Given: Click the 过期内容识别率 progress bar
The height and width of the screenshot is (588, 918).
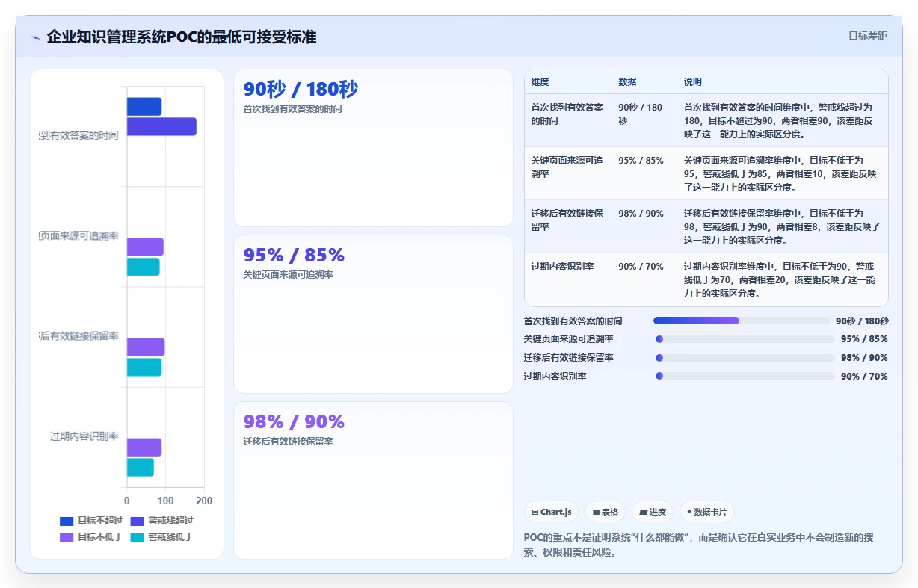Looking at the screenshot, I should click(744, 376).
